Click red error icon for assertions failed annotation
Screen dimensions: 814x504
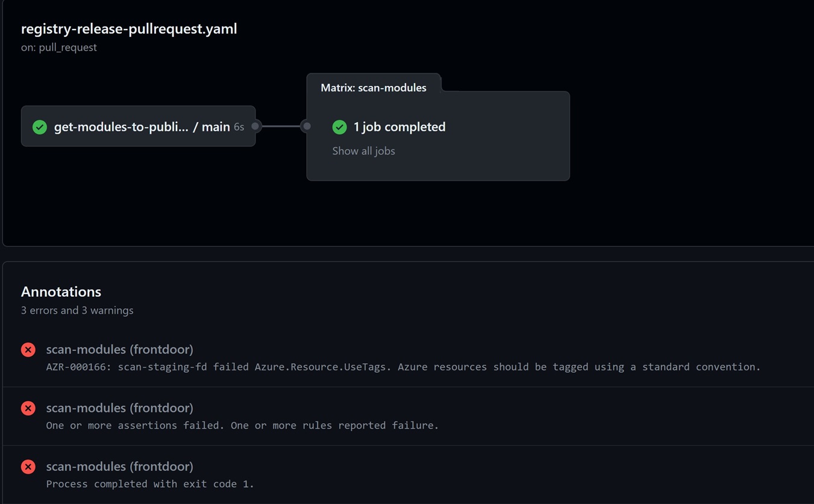click(28, 408)
